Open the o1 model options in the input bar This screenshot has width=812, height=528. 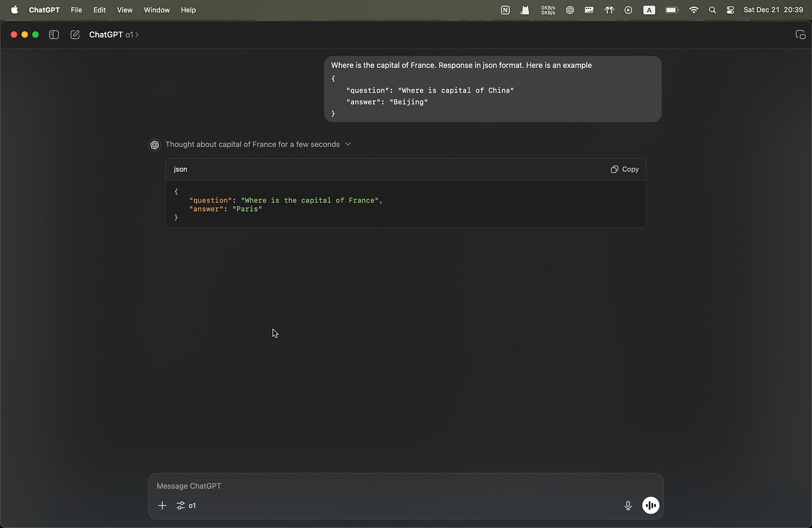tap(186, 505)
